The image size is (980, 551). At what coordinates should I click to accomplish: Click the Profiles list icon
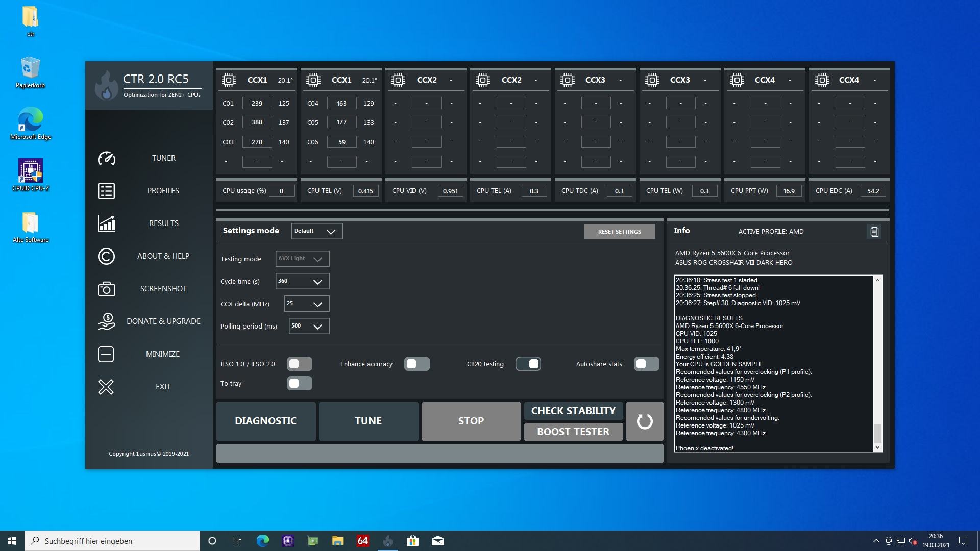click(106, 191)
